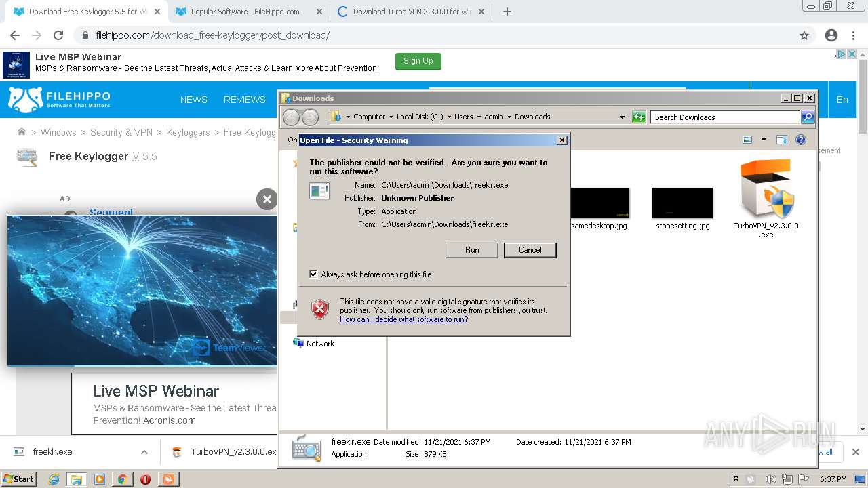Click 'Users' breadcrumb segment
Screen dimensions: 868x488
tap(464, 117)
